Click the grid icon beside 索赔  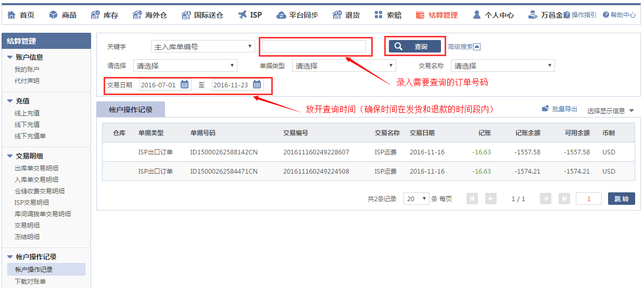378,15
